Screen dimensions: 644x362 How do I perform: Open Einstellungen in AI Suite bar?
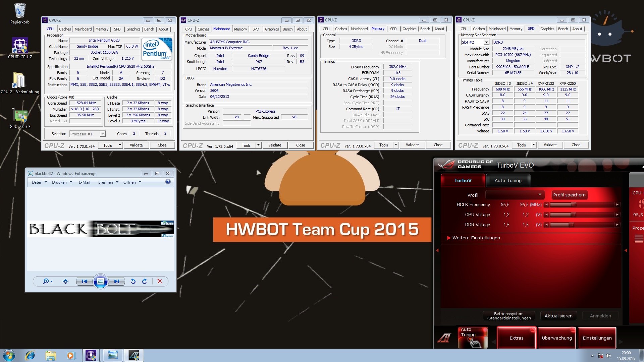(597, 338)
